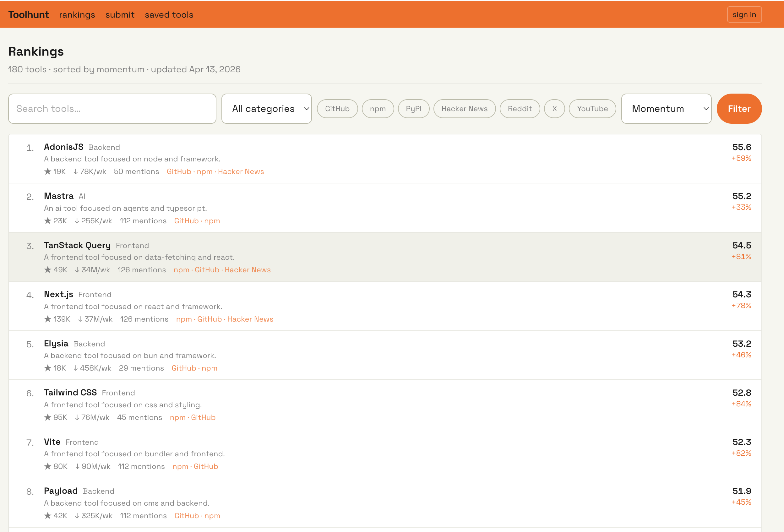Click the download arrow icon for Mastra
The image size is (784, 532).
[x=77, y=221]
